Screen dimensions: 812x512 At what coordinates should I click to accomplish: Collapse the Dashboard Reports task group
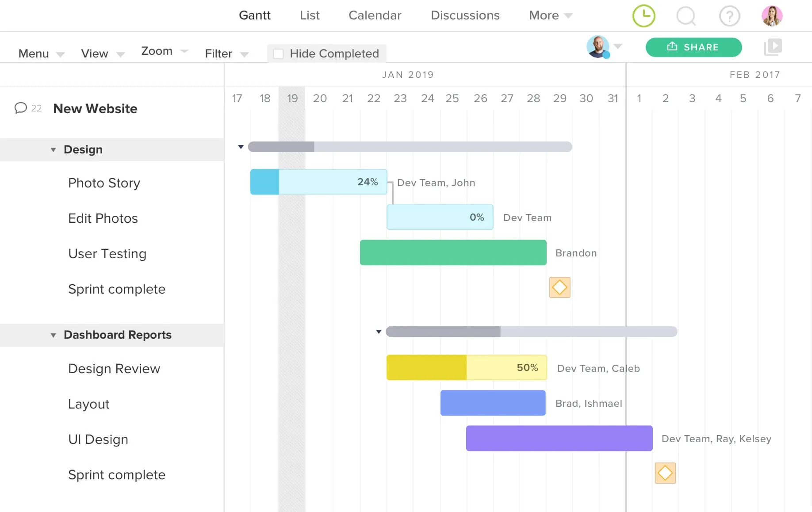(53, 335)
